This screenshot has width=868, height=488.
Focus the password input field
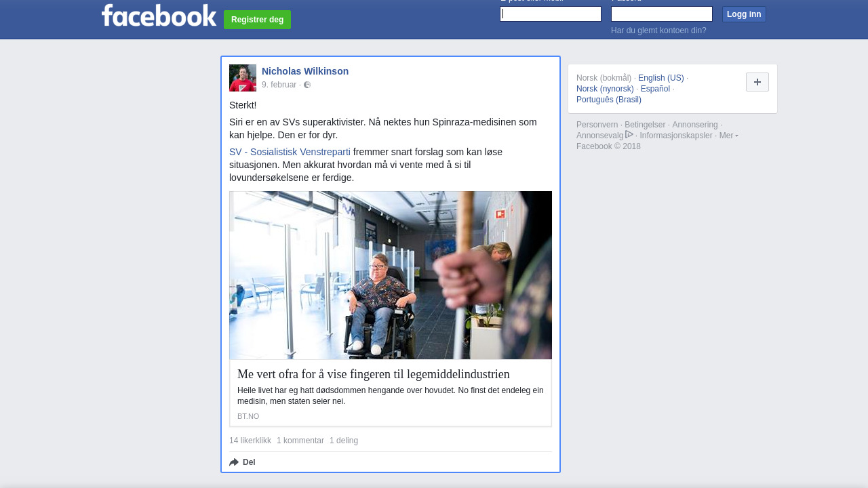pyautogui.click(x=662, y=14)
